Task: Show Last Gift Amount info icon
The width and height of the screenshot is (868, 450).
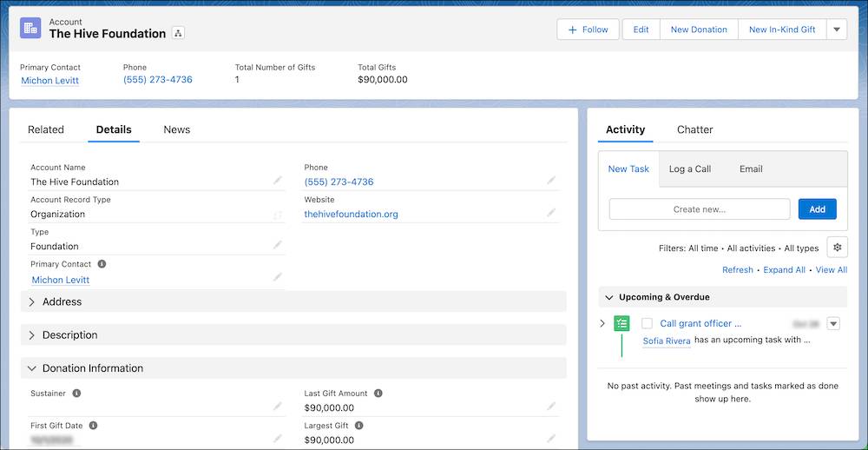Action: pyautogui.click(x=378, y=394)
